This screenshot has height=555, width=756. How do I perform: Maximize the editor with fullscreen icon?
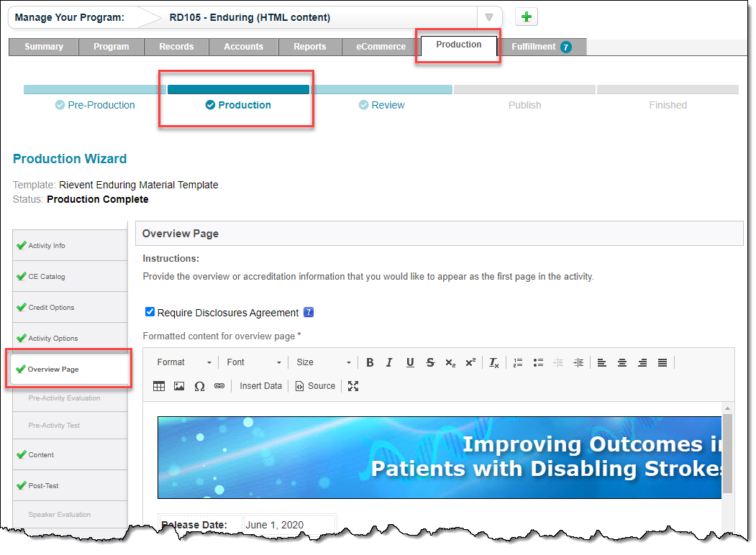pos(353,386)
